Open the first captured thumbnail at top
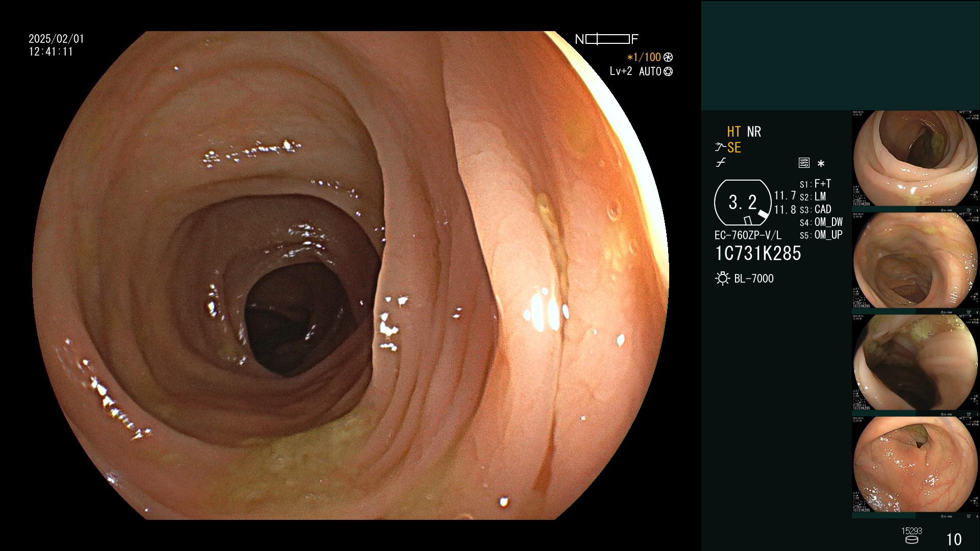980x551 pixels. click(916, 158)
